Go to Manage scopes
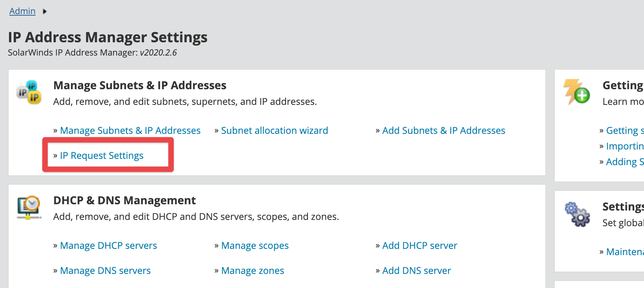 click(x=255, y=245)
